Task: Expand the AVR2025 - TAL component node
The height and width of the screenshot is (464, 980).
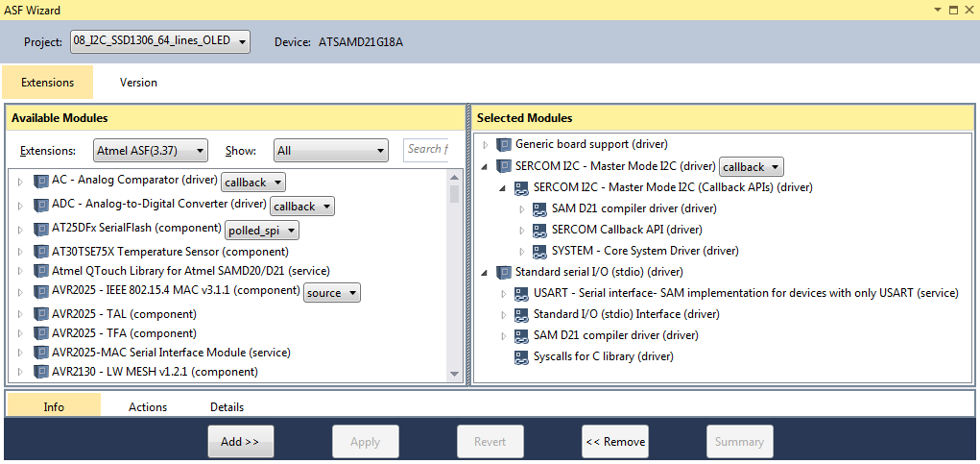Action: tap(20, 314)
